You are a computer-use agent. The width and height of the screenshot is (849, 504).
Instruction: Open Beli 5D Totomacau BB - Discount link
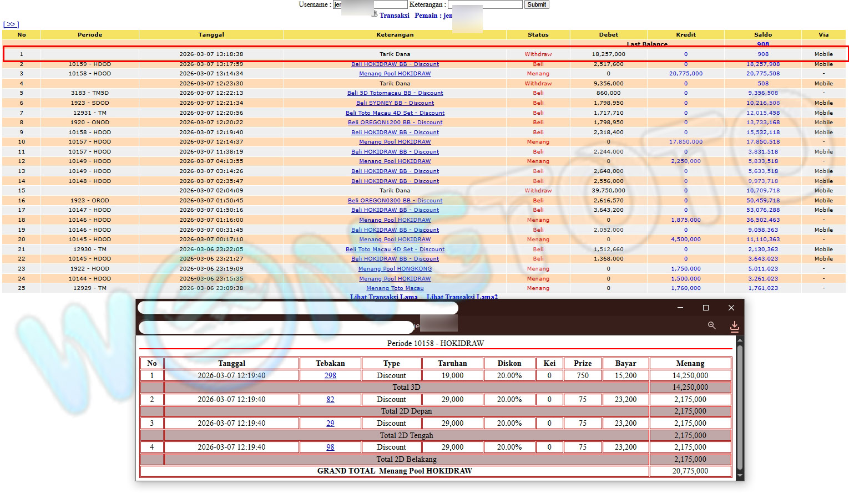point(395,93)
